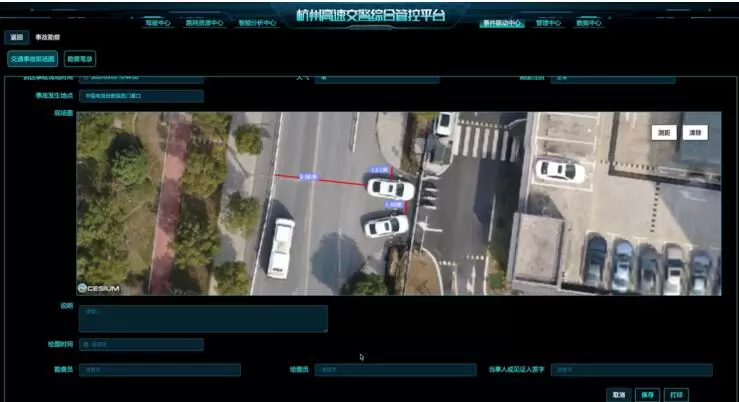The image size is (739, 402).
Task: Open the 数据中心 navigation tab
Action: pyautogui.click(x=588, y=23)
